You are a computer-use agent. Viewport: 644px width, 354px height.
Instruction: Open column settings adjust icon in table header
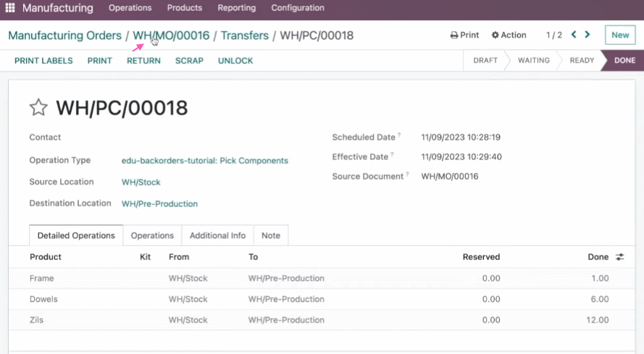pos(620,257)
